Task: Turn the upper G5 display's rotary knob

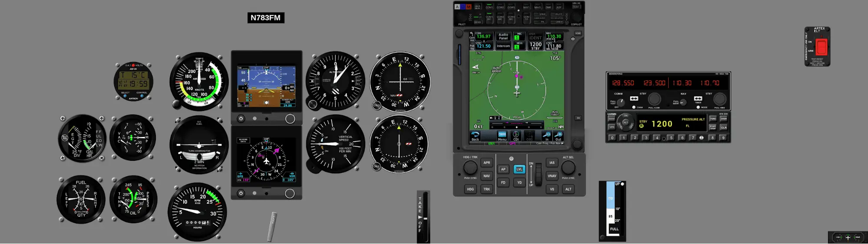Action: [290, 119]
